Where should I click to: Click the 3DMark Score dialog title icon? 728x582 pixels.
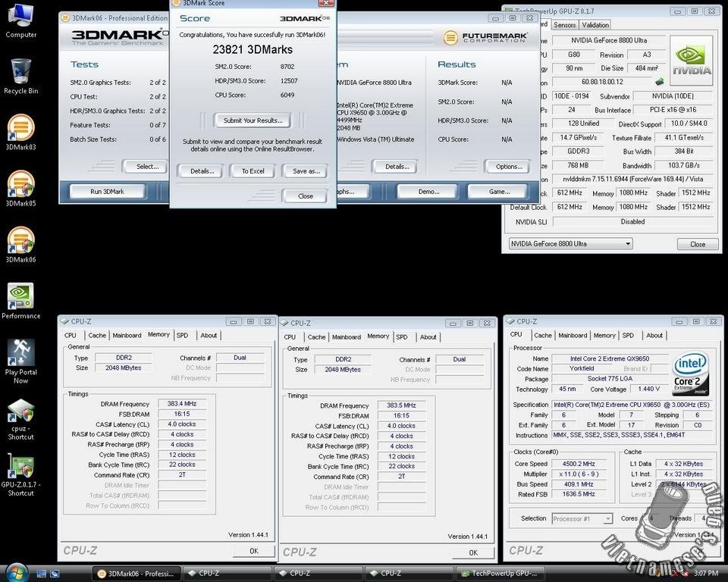(175, 3)
